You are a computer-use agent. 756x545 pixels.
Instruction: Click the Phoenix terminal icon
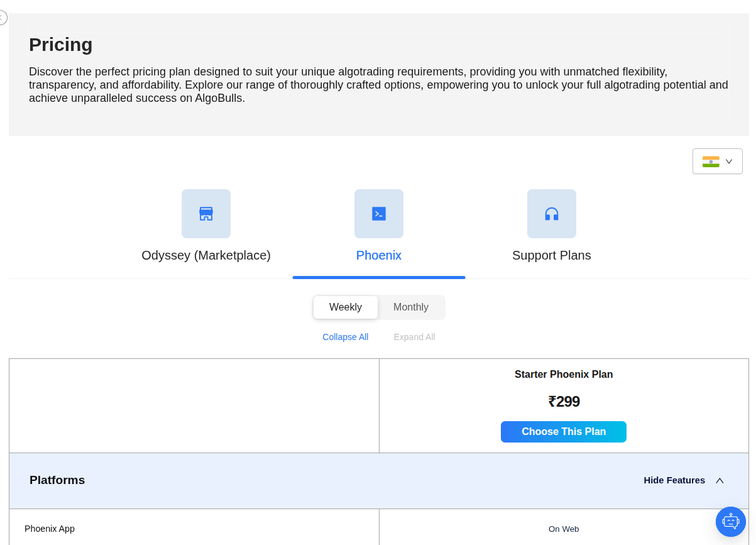coord(379,214)
